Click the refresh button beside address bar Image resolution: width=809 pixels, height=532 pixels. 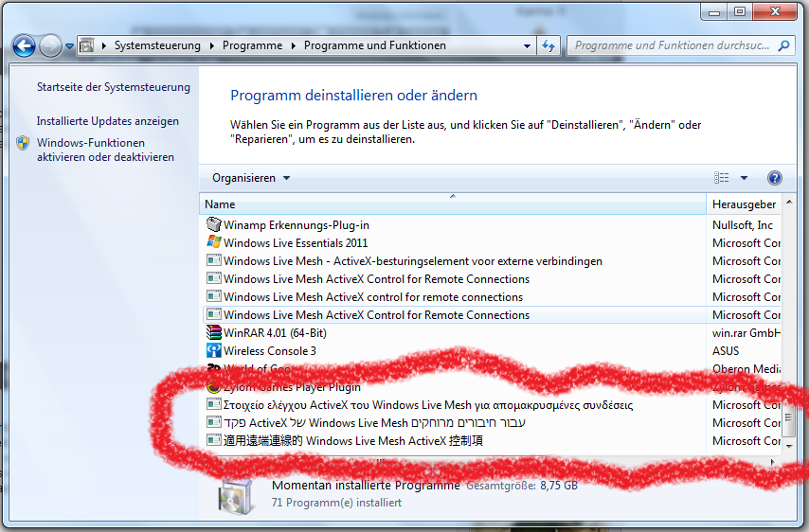pyautogui.click(x=548, y=45)
